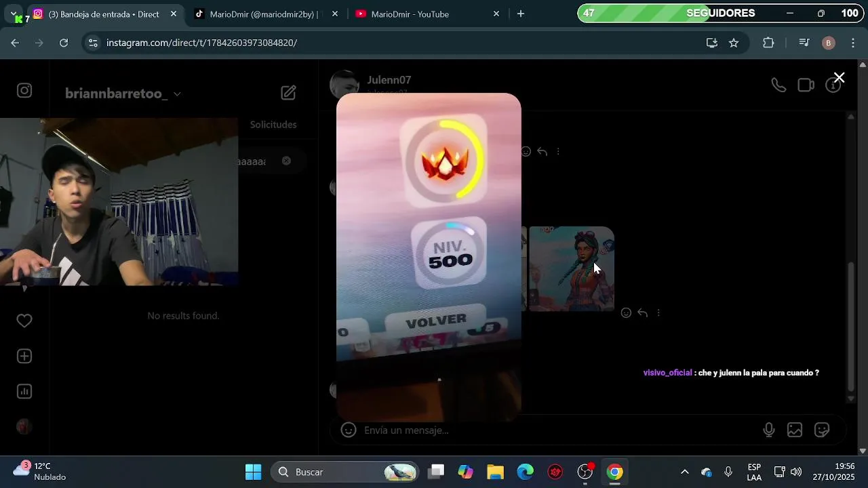Open the sticker picker icon
Viewport: 868px width, 488px height.
pyautogui.click(x=822, y=430)
